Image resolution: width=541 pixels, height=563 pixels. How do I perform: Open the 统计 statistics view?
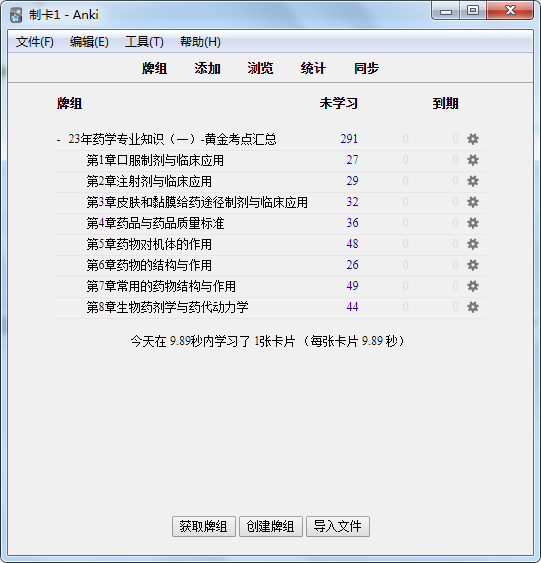[x=313, y=68]
